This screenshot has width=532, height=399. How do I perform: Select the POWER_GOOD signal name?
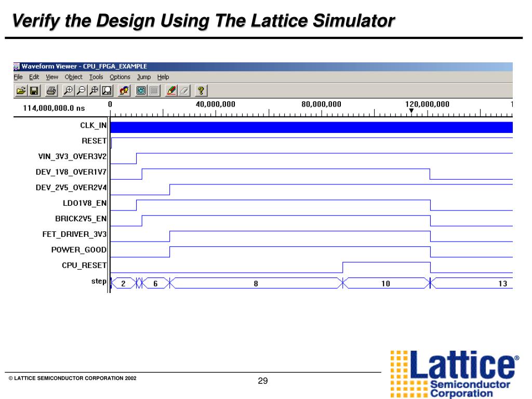[x=79, y=250]
